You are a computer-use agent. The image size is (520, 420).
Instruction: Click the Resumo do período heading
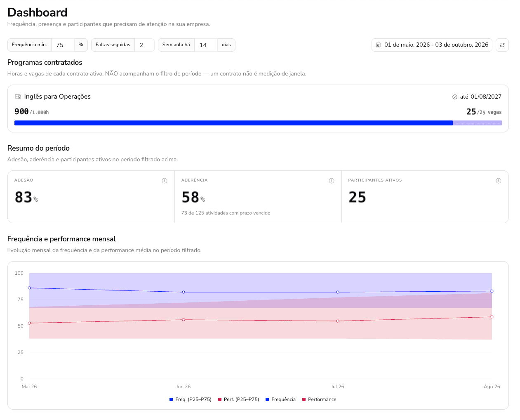38,148
